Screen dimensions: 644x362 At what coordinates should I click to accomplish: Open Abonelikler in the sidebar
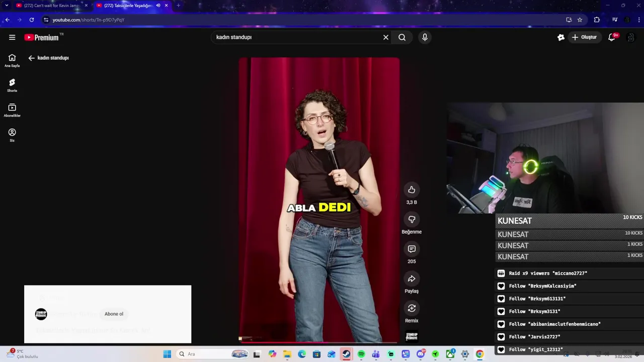coord(12,111)
